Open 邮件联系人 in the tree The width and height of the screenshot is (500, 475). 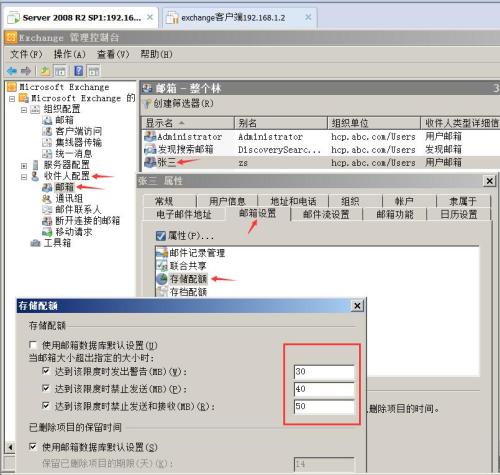tap(78, 209)
